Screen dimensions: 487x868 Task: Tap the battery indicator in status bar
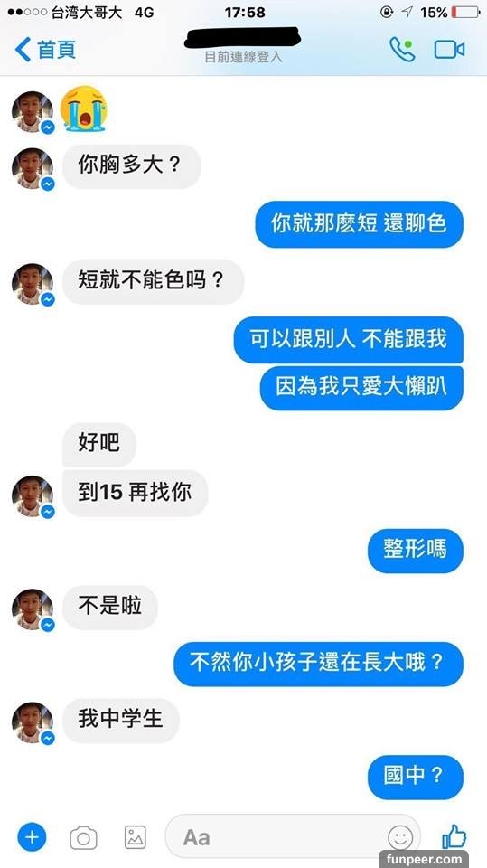coord(464,12)
